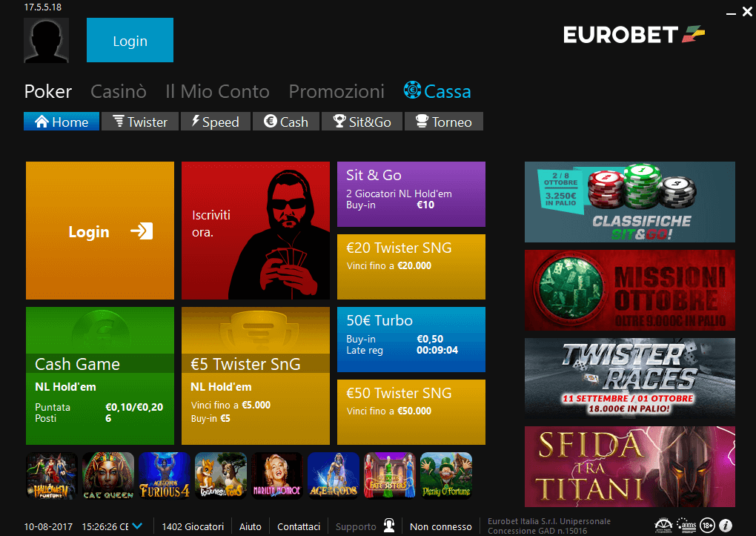Switch to the Casinò section
This screenshot has height=536, width=756.
point(119,92)
